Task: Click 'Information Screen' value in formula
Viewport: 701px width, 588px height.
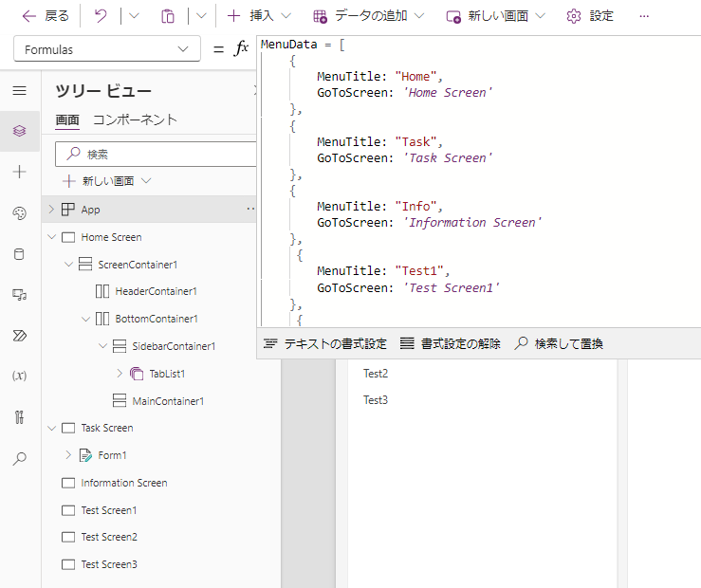Action: [472, 223]
